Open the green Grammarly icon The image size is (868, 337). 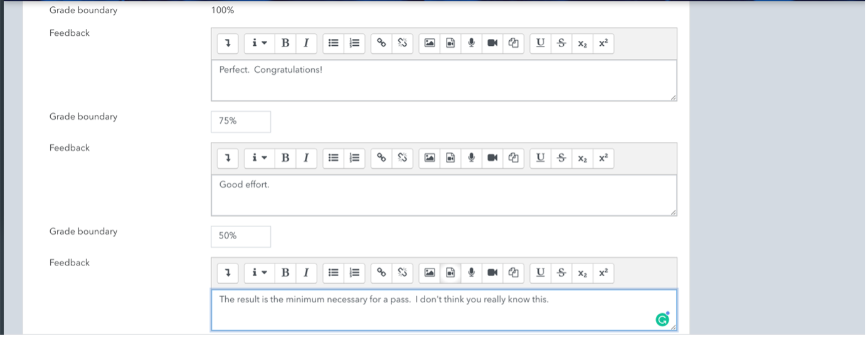pos(662,319)
